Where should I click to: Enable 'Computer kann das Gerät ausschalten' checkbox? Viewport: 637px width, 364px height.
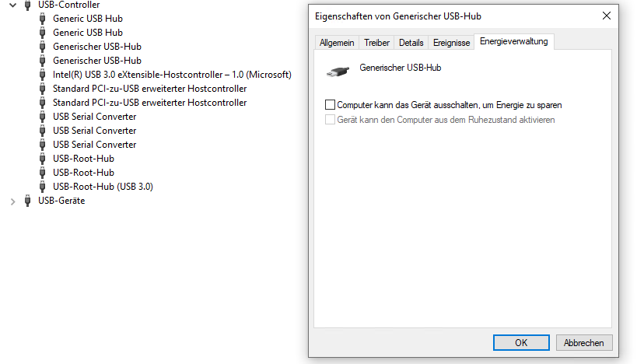tap(330, 105)
